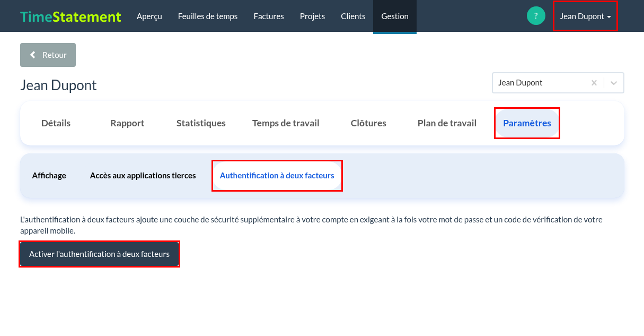Image resolution: width=644 pixels, height=336 pixels.
Task: Switch to the Clôtures tab
Action: coord(368,123)
